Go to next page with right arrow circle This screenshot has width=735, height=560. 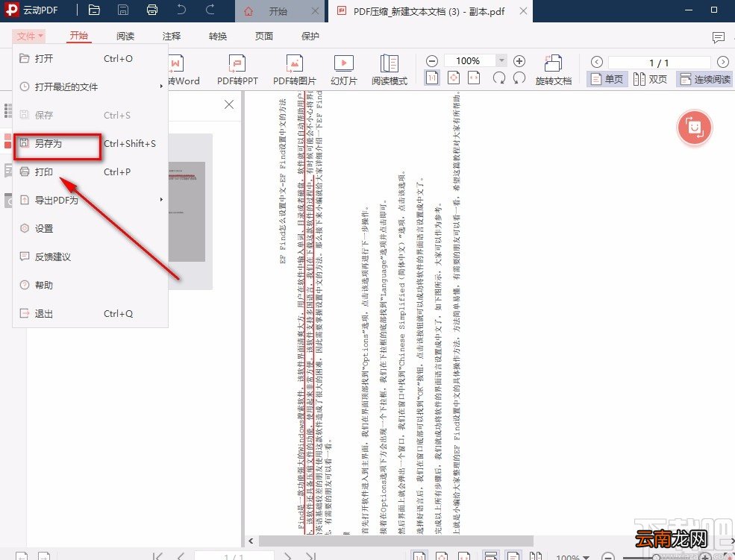(x=723, y=62)
